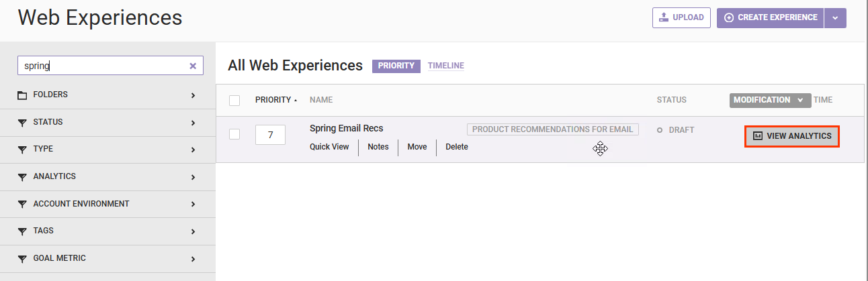Click the Analytics filter funnel icon
868x281 pixels.
point(22,177)
